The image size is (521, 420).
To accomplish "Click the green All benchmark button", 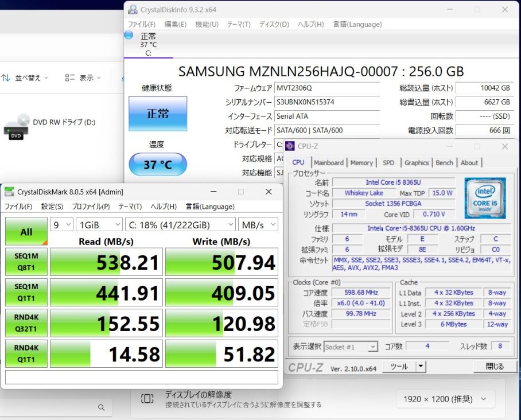I will coord(26,231).
